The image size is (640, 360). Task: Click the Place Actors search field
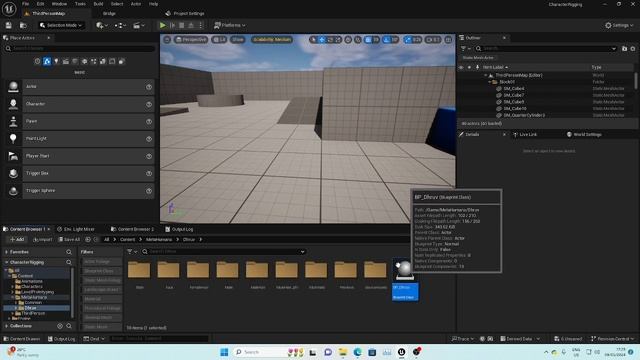(80, 49)
